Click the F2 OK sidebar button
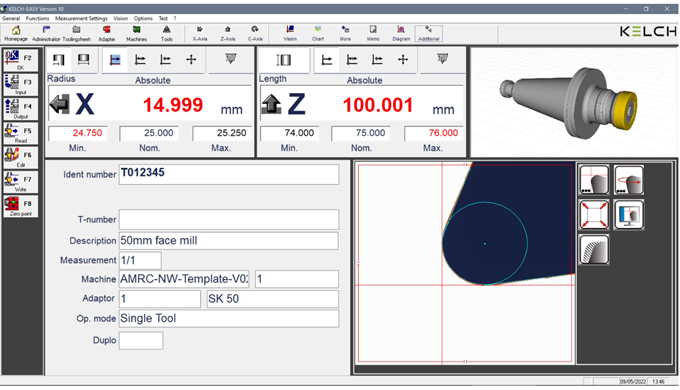This screenshot has height=390, width=680. (20, 59)
